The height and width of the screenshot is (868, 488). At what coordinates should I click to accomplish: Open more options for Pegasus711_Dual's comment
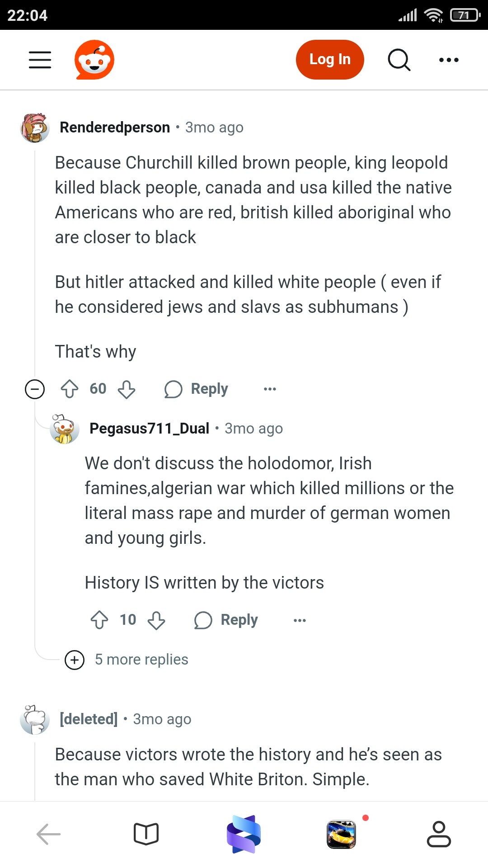(300, 620)
